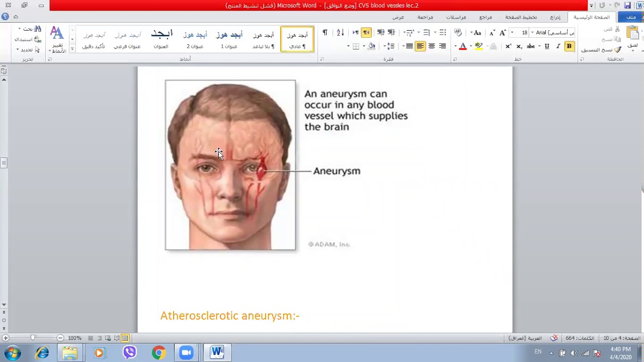Open the File (ملف) tab

click(631, 17)
